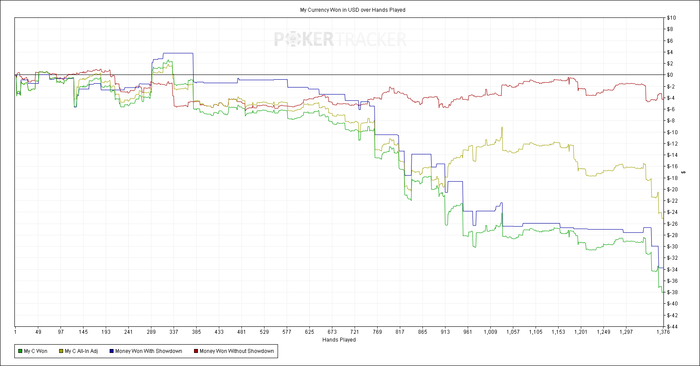Click the 1,009 tick on the x-axis
This screenshot has height=366, width=700.
click(490, 332)
